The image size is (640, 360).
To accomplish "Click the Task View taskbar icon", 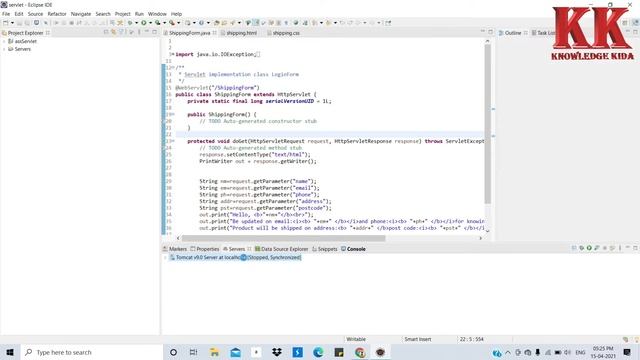I will point(193,352).
